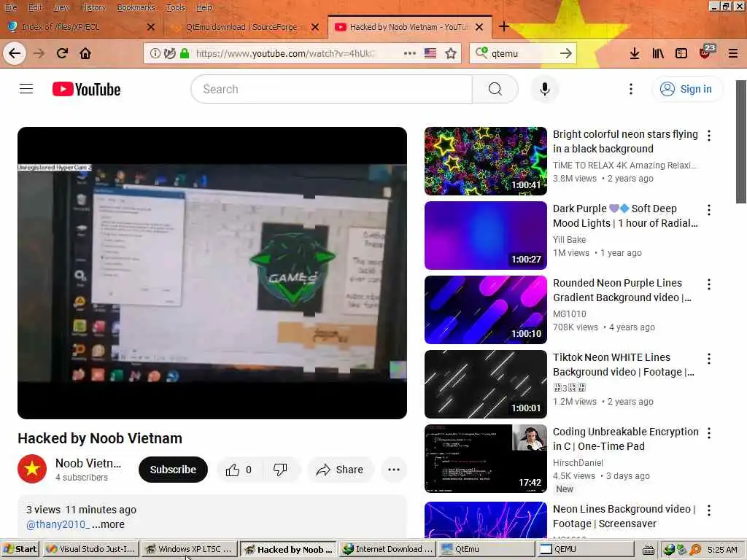Dislike this video

pos(280,470)
